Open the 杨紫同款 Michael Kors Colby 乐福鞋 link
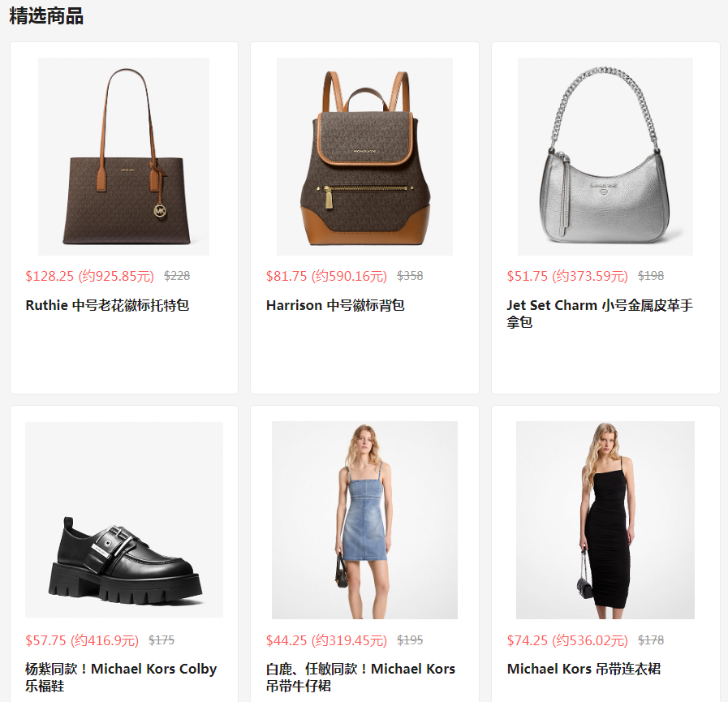This screenshot has height=702, width=728. tap(121, 678)
